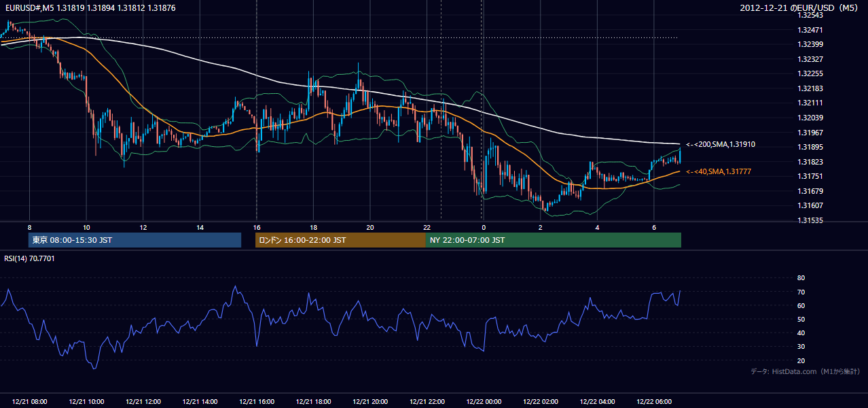The height and width of the screenshot is (408, 868).
Task: Click hour tick 6 on the price chart axis
Action: pos(653,227)
